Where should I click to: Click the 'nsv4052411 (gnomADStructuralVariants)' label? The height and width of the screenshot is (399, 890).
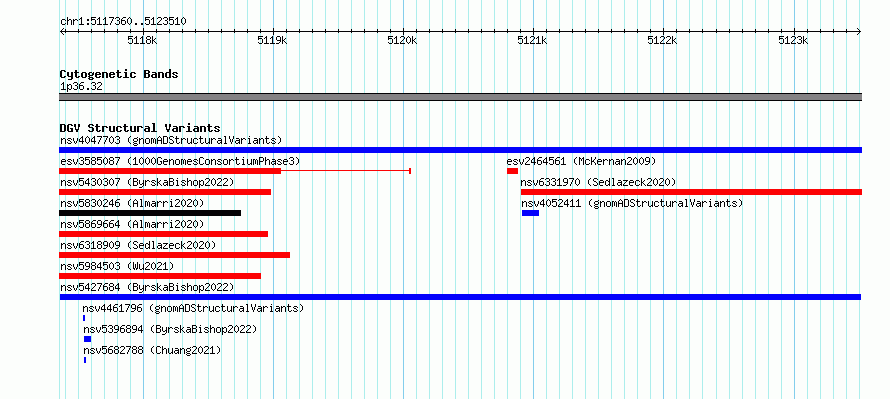click(632, 203)
